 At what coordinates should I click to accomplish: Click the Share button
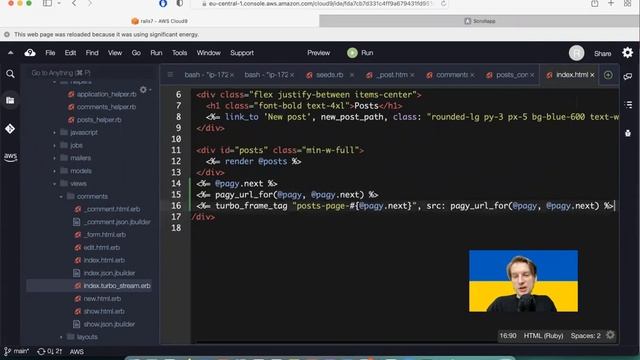(602, 53)
